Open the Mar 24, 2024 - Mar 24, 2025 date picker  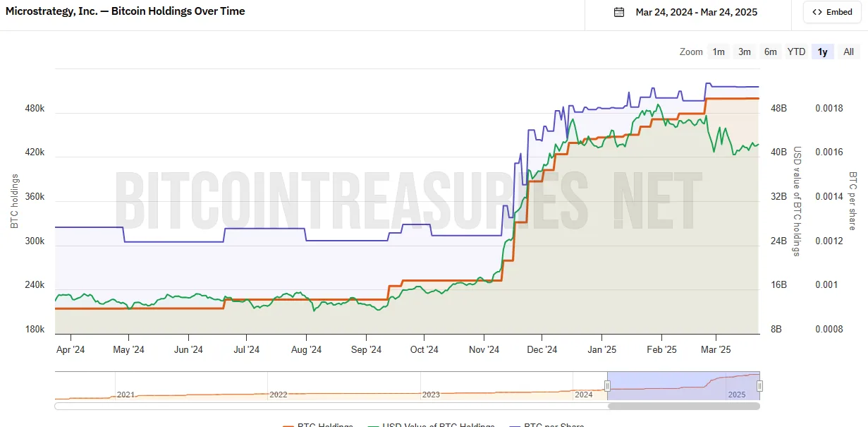pos(686,12)
